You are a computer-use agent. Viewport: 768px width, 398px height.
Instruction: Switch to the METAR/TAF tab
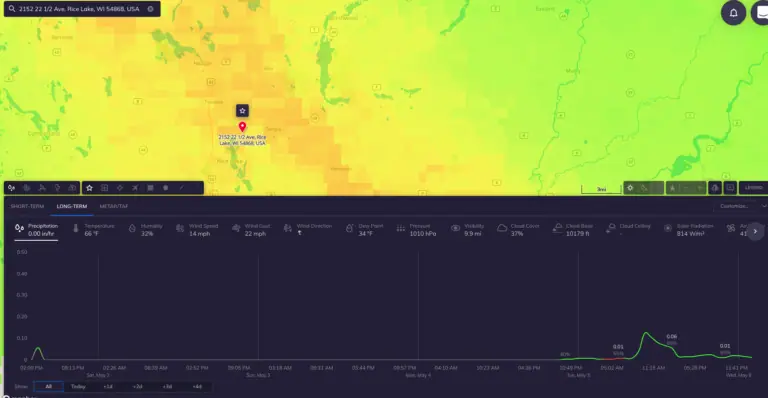pyautogui.click(x=114, y=206)
